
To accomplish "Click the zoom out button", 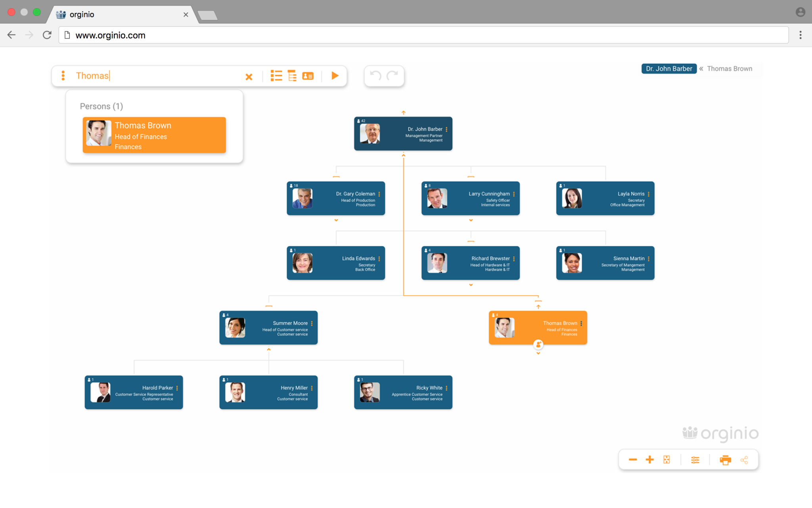I will point(633,460).
